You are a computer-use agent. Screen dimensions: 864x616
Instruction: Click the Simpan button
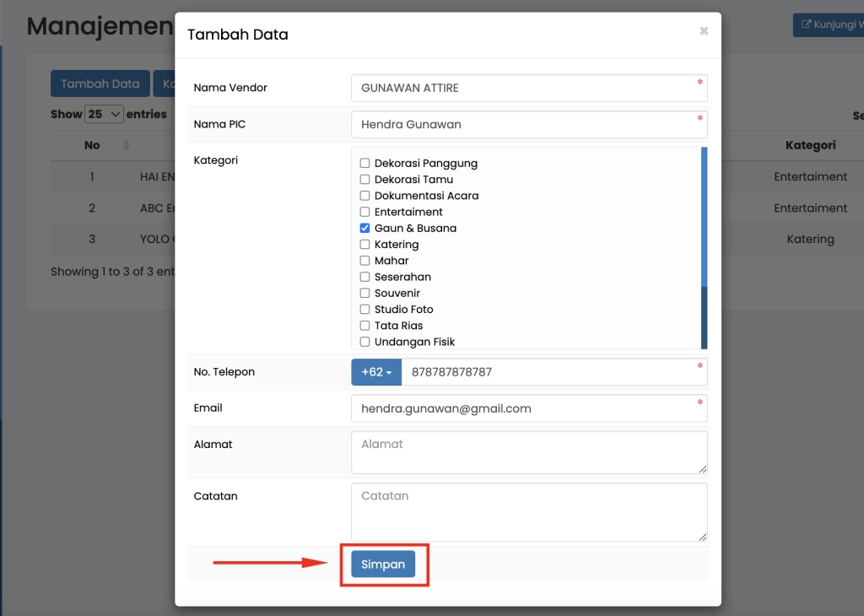click(x=383, y=565)
